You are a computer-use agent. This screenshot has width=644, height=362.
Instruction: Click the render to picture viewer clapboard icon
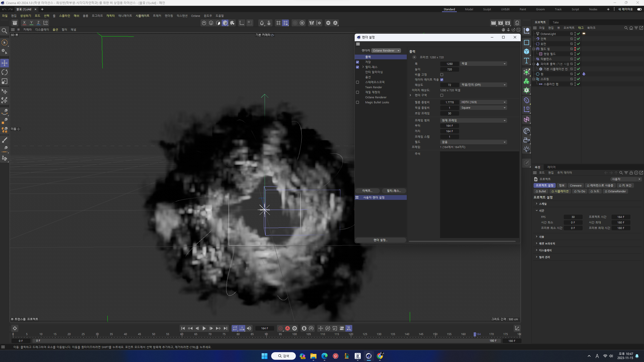[501, 23]
